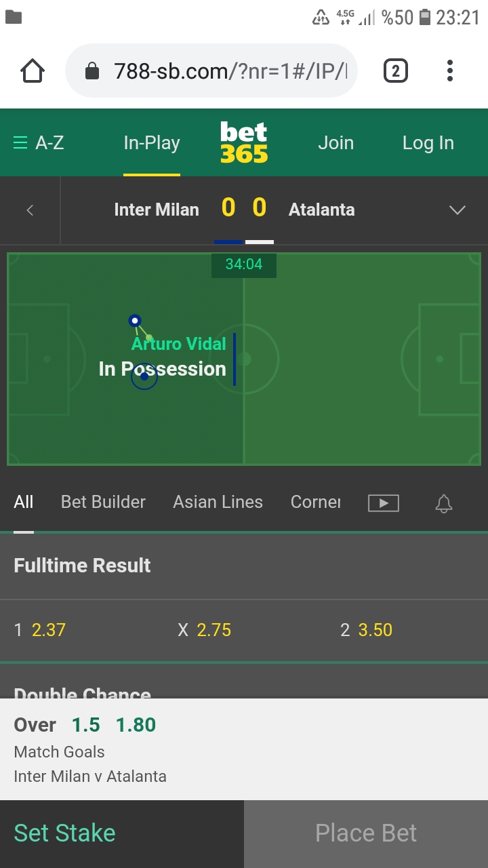Expand the Fulltime Result market header
Screen dimensions: 488x868
pos(244,566)
